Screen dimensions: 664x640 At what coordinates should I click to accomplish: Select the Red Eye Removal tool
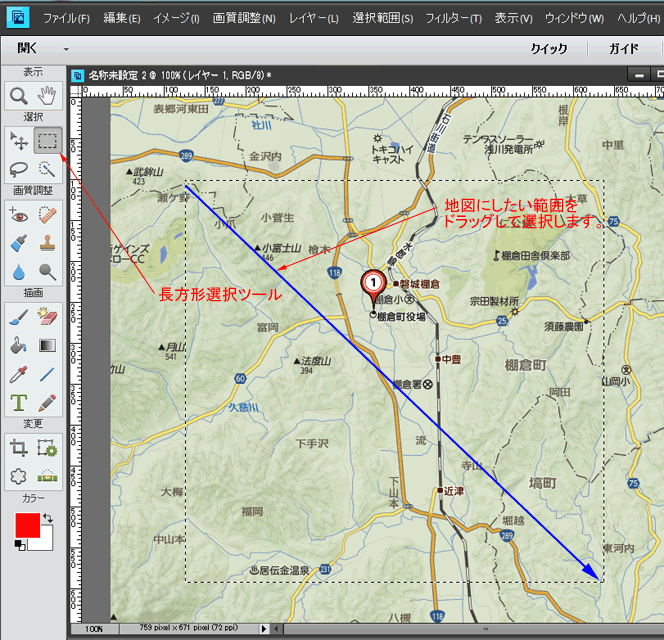pyautogui.click(x=19, y=215)
